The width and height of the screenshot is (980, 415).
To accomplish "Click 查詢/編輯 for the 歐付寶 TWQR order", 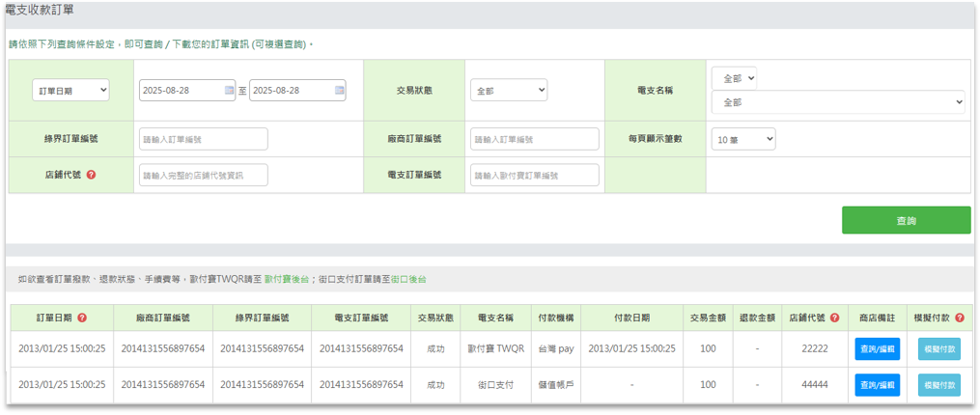I will [x=877, y=348].
